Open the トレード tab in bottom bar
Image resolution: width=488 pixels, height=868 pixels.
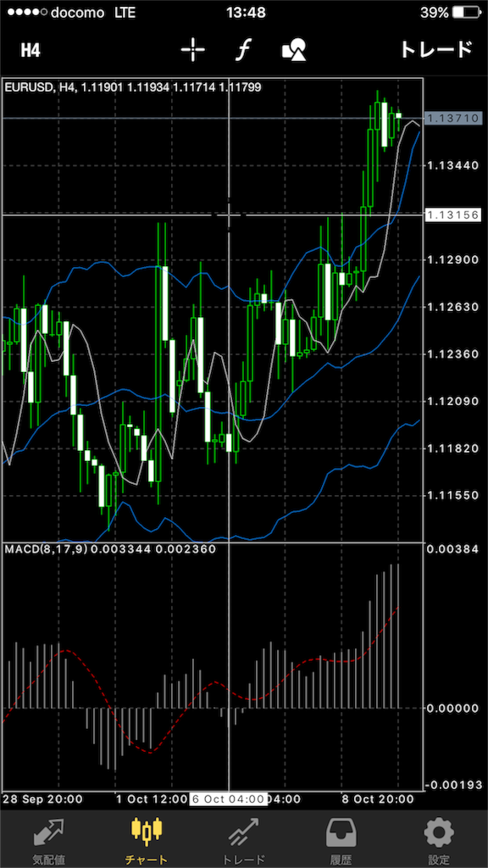tap(243, 842)
